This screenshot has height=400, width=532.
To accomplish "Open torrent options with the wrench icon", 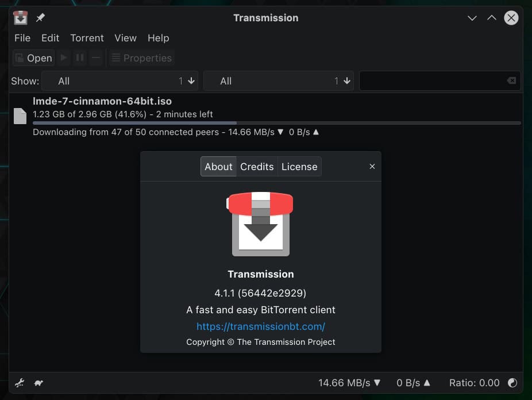I will (x=19, y=382).
